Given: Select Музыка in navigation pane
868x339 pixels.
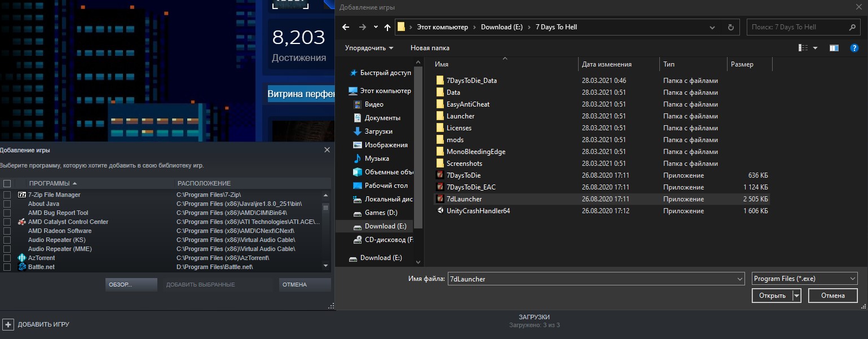Looking at the screenshot, I should coord(377,159).
